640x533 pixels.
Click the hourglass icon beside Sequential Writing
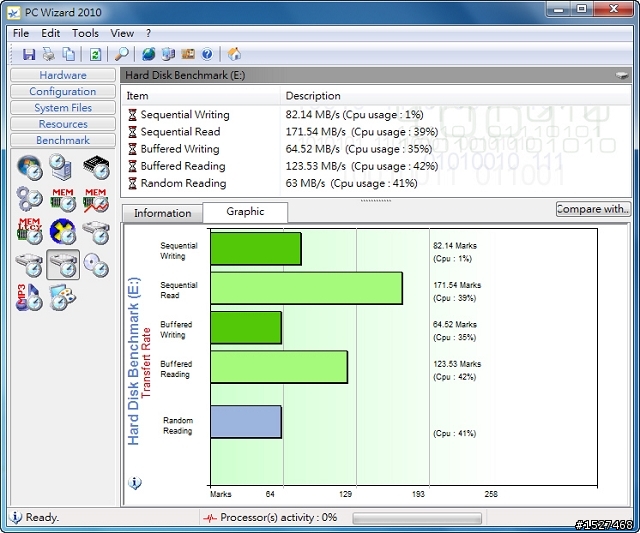coord(132,115)
